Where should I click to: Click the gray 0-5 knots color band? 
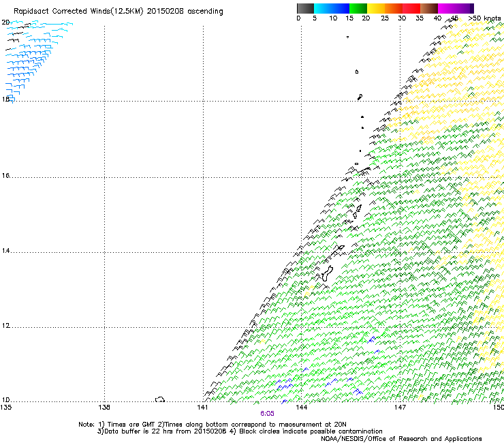pos(305,8)
